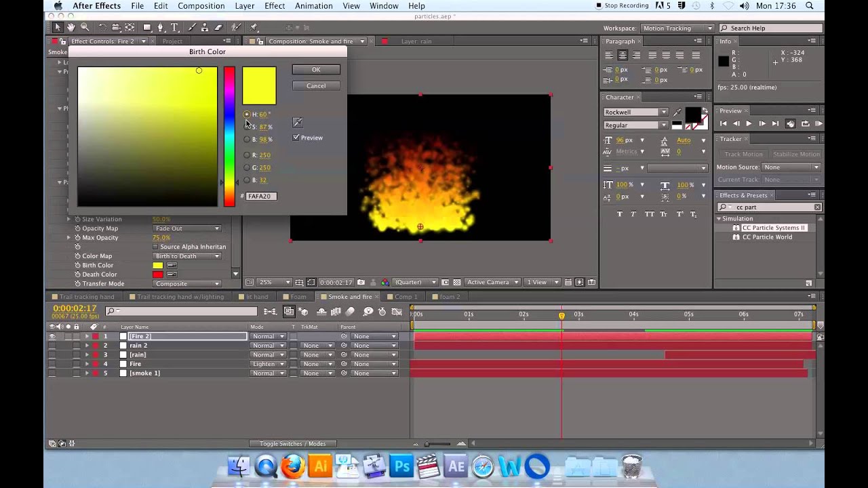
Task: Click Toggle Switches / Modes button
Action: pos(292,444)
